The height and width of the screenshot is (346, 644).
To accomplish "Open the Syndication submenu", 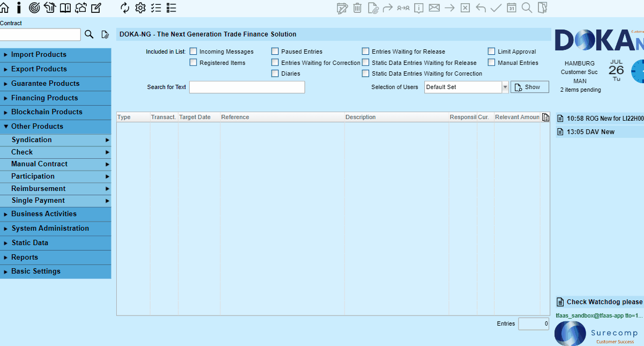I will (31, 139).
